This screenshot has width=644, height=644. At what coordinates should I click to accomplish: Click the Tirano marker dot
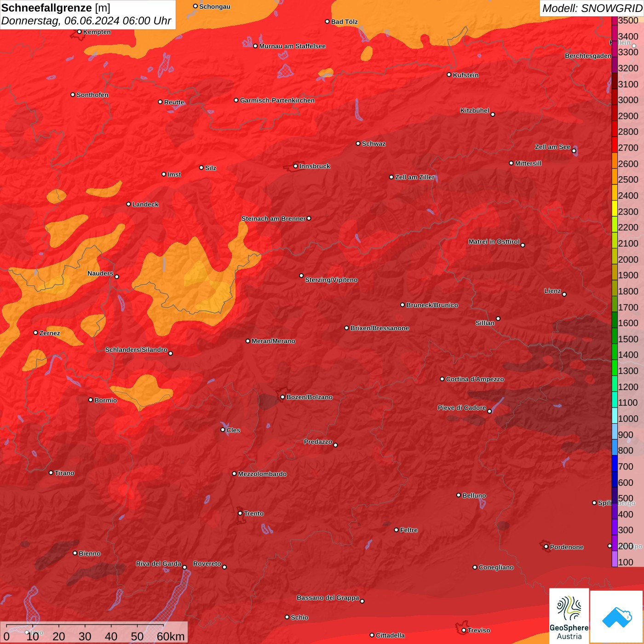pyautogui.click(x=51, y=472)
